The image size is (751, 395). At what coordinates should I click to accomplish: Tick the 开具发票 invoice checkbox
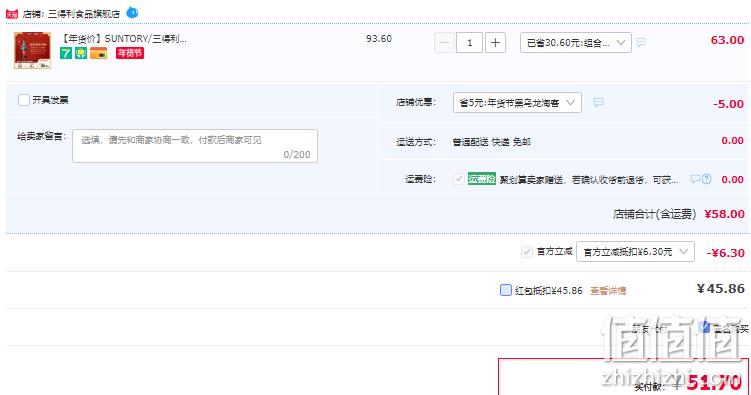pyautogui.click(x=23, y=100)
